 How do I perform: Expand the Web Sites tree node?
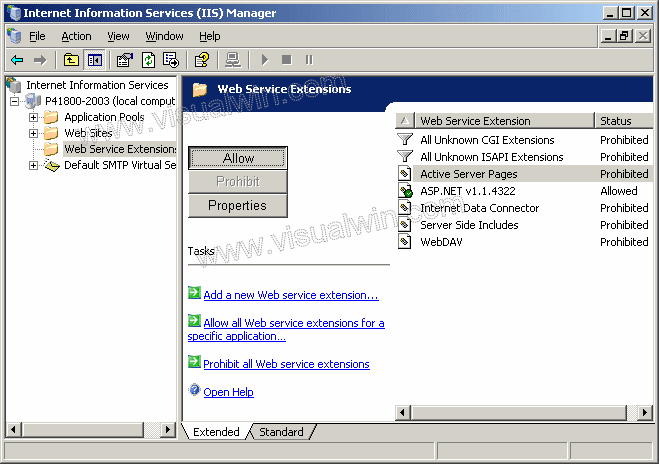[33, 133]
